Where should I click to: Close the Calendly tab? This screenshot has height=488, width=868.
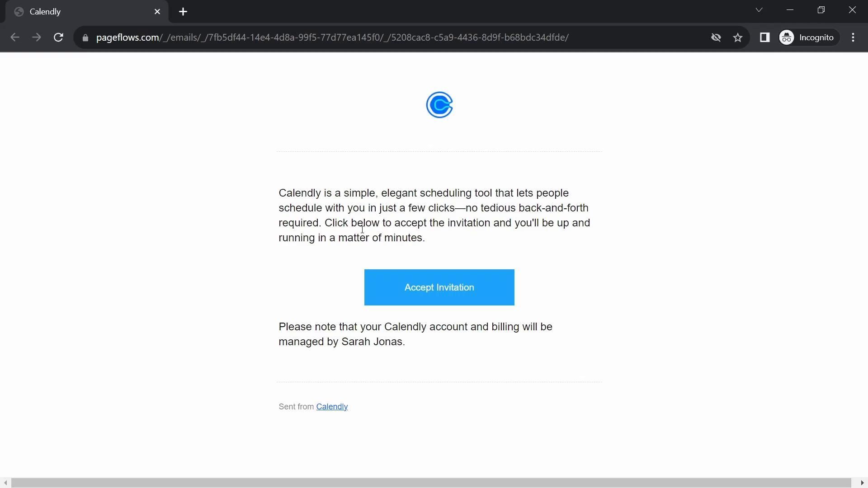click(x=157, y=12)
